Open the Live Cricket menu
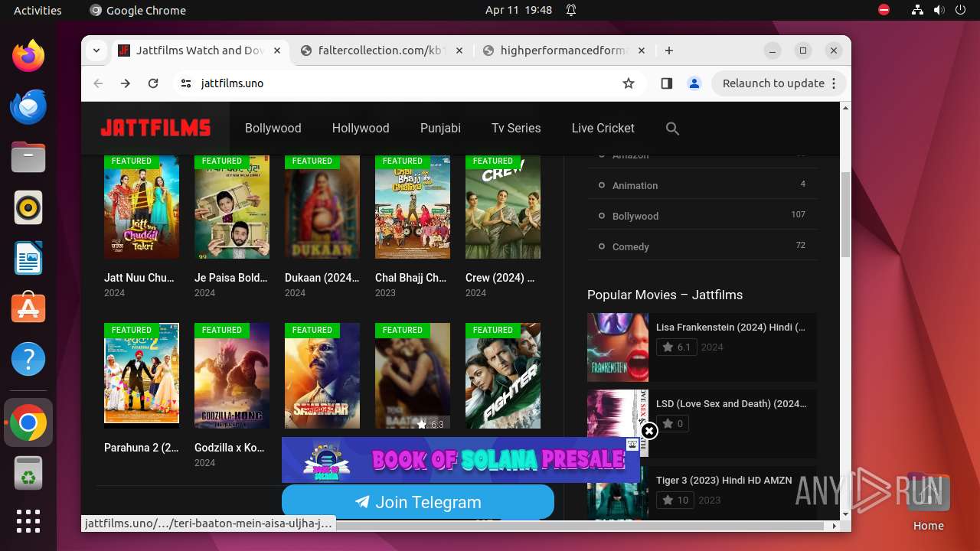Viewport: 980px width, 551px height. [603, 129]
